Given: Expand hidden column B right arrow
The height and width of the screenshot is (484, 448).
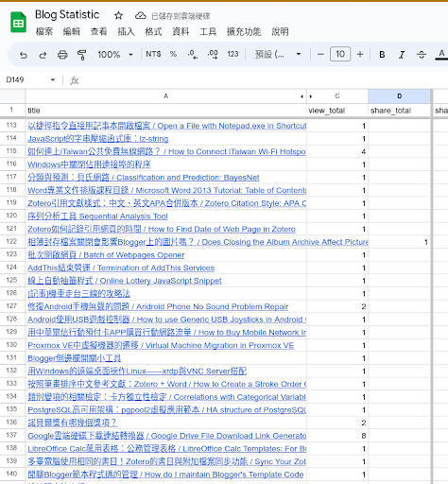Looking at the screenshot, I should tap(311, 96).
